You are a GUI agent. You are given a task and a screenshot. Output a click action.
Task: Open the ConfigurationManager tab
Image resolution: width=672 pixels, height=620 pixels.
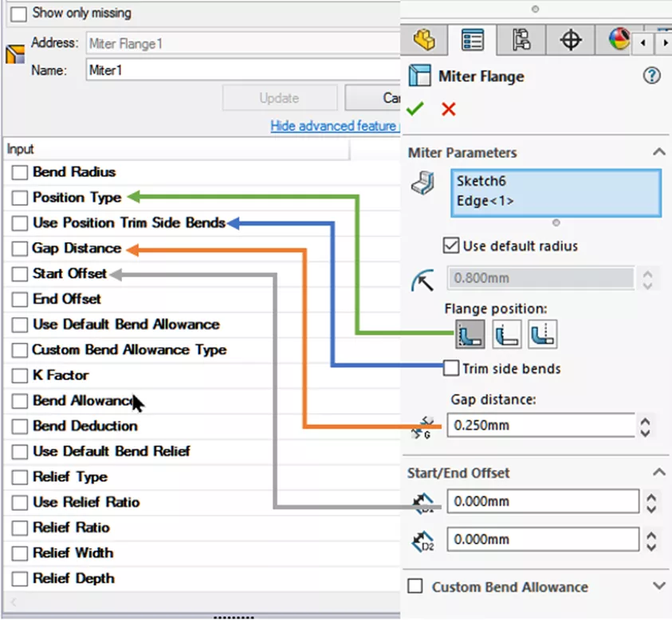pyautogui.click(x=521, y=39)
